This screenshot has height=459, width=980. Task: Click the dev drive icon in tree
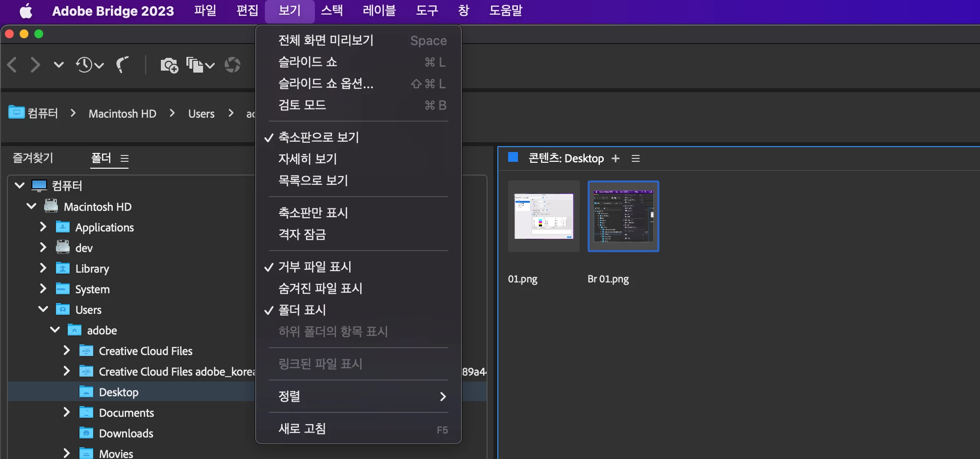tap(63, 247)
